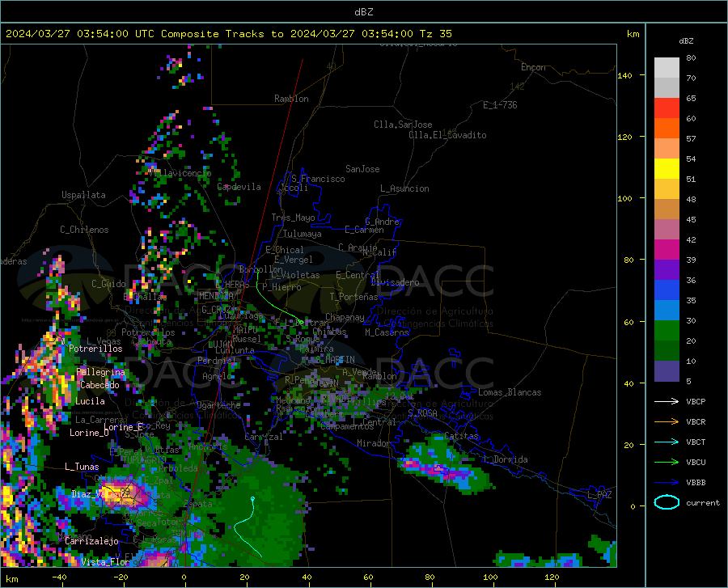
Task: Click the Encon place label
Action: [533, 67]
